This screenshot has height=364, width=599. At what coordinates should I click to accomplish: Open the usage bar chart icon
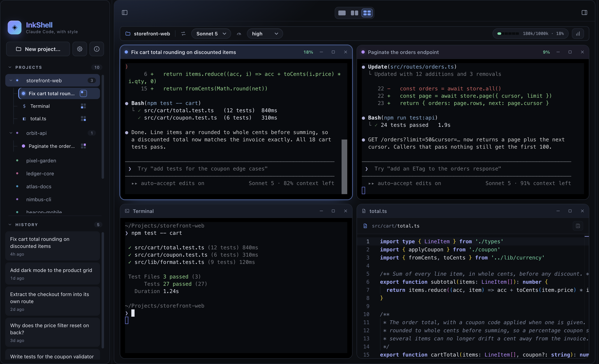click(578, 34)
